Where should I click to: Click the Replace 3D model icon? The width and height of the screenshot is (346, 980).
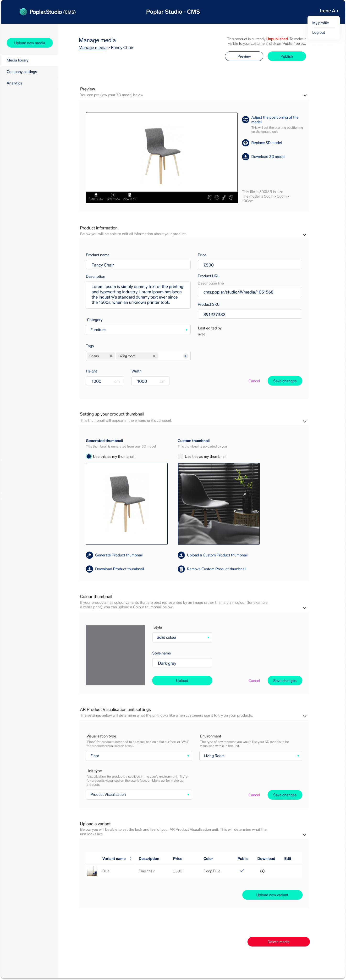tap(246, 143)
